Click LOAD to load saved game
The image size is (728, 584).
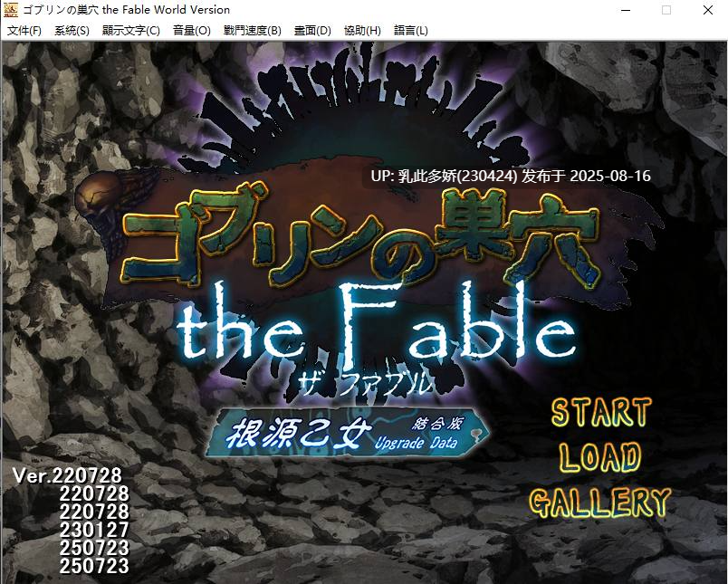click(x=599, y=457)
